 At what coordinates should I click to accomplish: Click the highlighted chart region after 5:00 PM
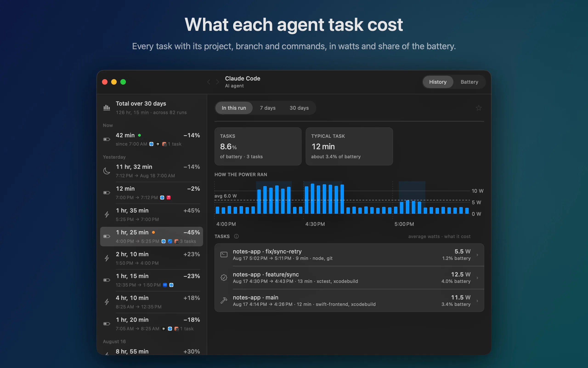click(412, 197)
